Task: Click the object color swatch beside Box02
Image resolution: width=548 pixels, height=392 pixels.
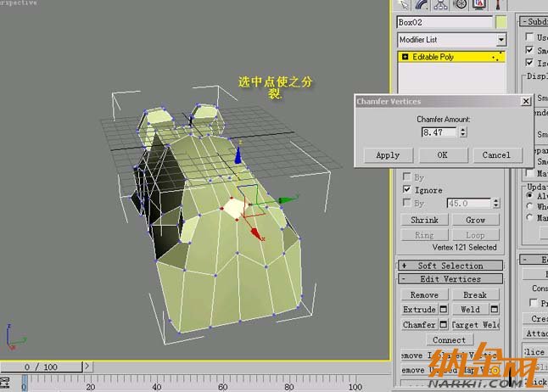Action: (x=501, y=22)
